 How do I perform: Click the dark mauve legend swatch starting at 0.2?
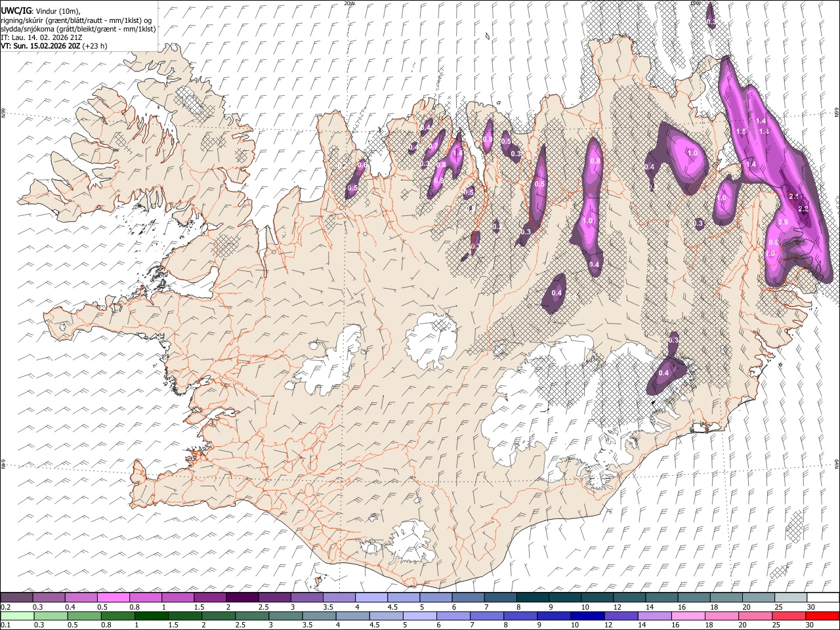tap(17, 597)
